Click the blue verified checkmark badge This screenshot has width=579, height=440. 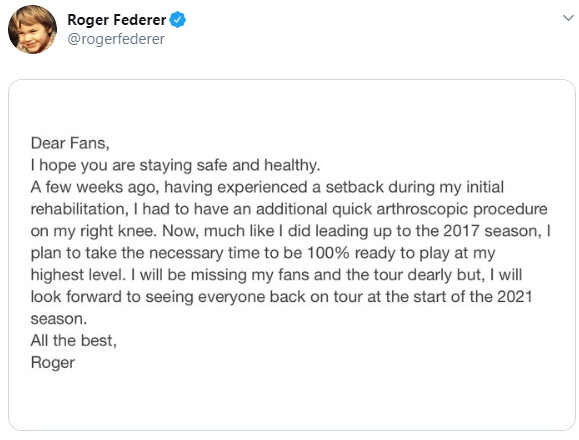point(178,20)
